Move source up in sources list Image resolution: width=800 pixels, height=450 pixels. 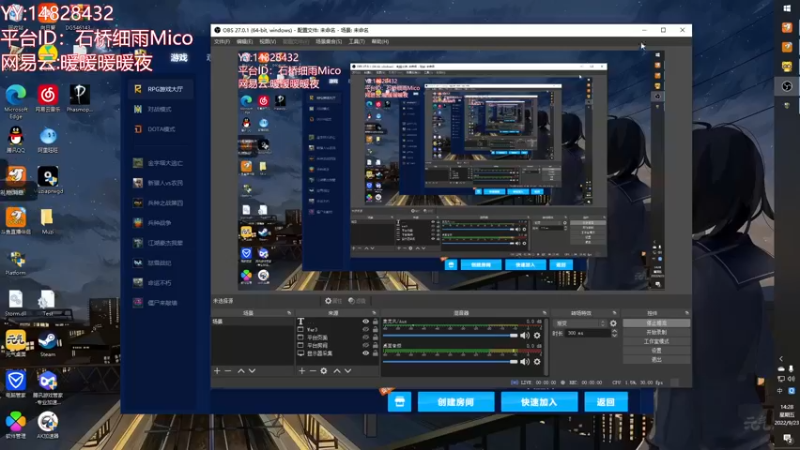pyautogui.click(x=337, y=371)
